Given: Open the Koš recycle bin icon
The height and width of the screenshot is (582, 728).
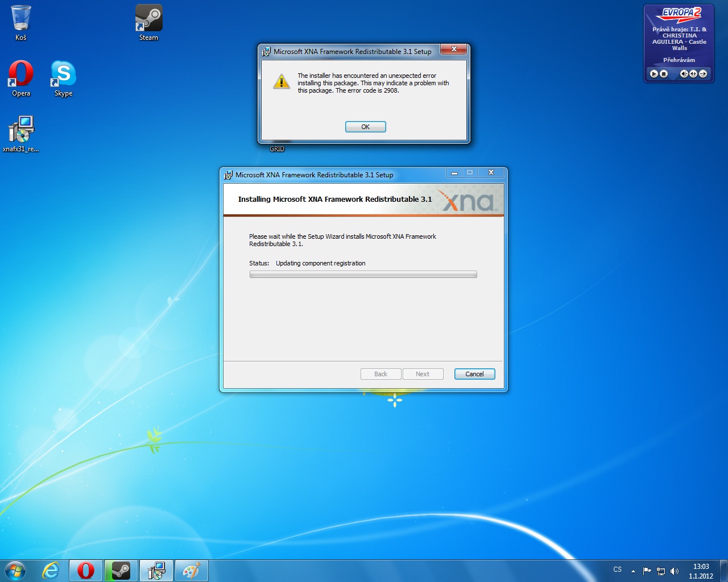Looking at the screenshot, I should [x=21, y=23].
